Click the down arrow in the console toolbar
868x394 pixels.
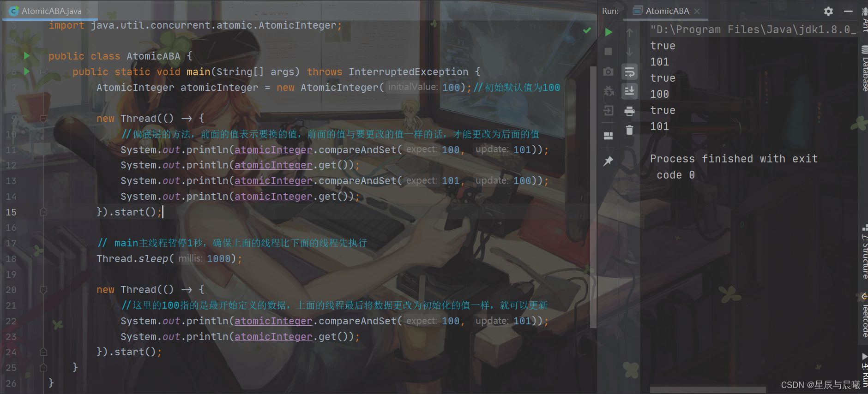[x=629, y=52]
